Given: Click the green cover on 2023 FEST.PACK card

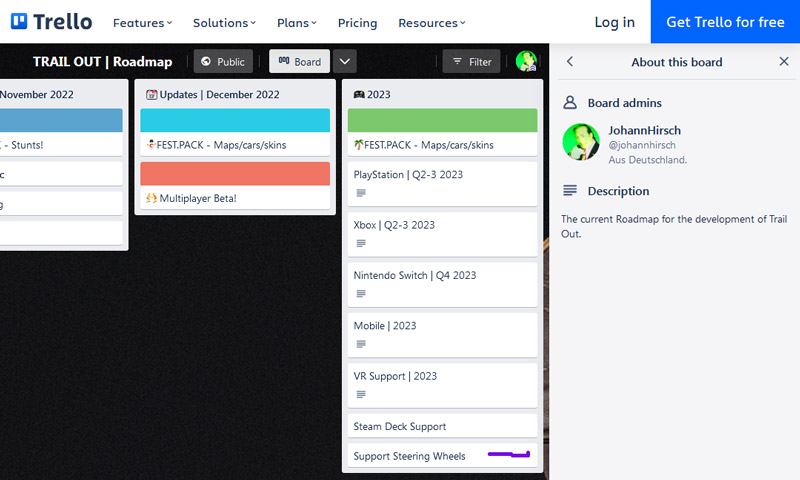Looking at the screenshot, I should [x=442, y=120].
